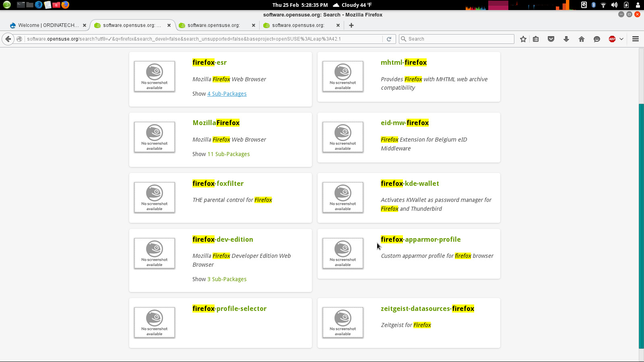
Task: Close the fourth software.opensuse.org tab
Action: click(x=338, y=25)
